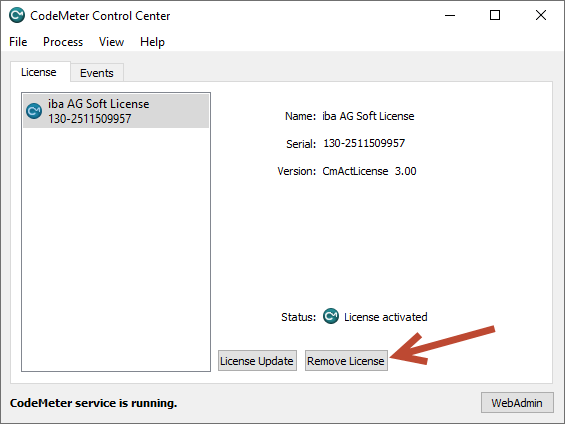This screenshot has width=565, height=424.
Task: Click the Serial: label
Action: click(x=301, y=144)
